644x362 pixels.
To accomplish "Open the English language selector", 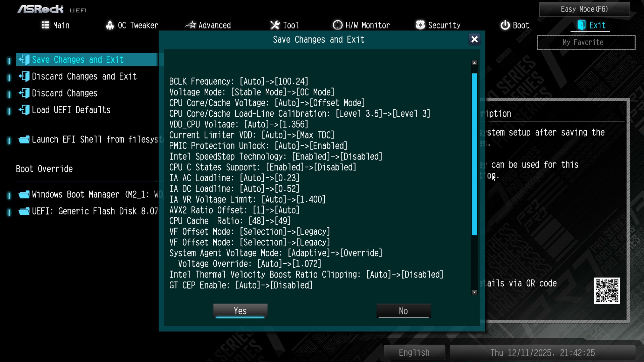I will click(x=414, y=353).
